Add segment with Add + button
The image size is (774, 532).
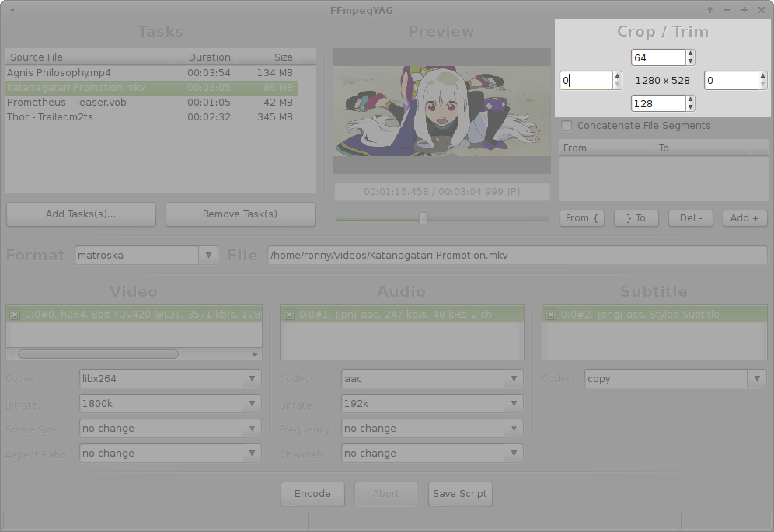point(745,218)
